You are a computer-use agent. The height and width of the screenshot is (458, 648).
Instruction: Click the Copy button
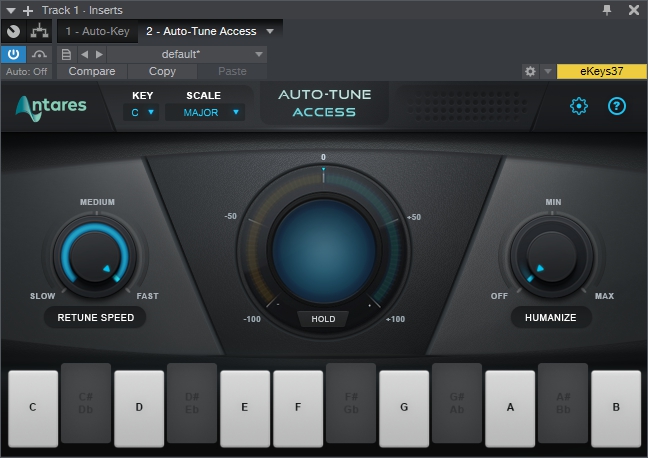162,72
